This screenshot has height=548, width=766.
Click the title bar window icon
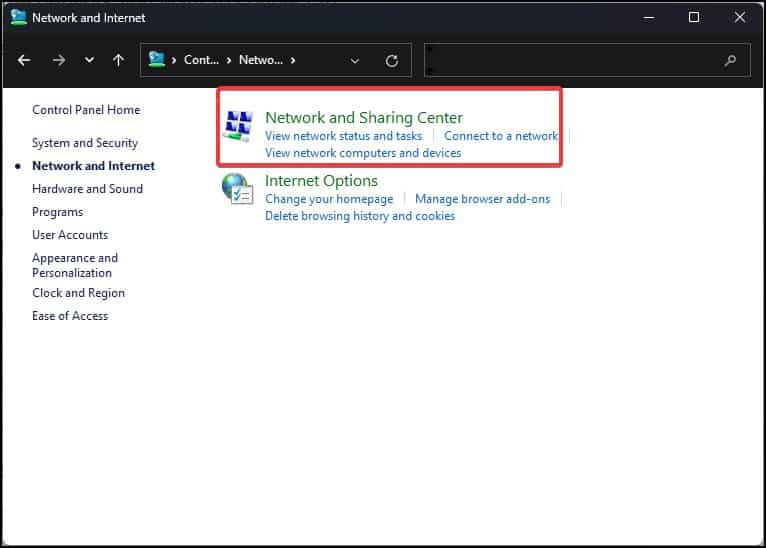click(18, 17)
